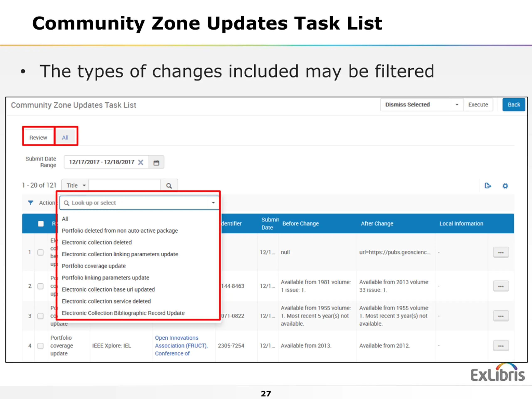532x399 pixels.
Task: Open table settings gear
Action: [x=505, y=186]
